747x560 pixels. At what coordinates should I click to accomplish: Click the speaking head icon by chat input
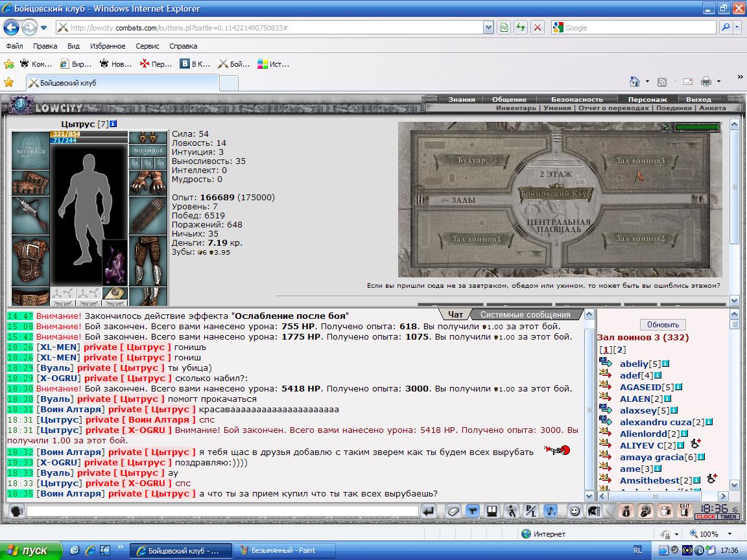coord(17,511)
